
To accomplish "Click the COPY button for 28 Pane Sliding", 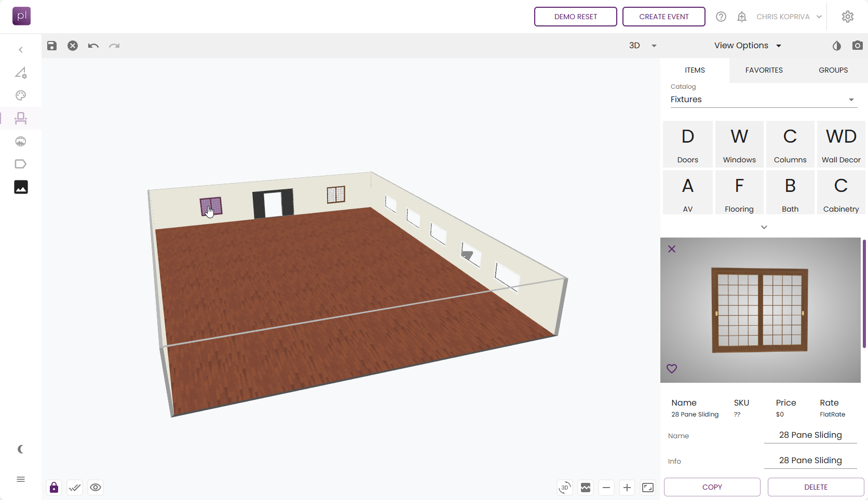I will pos(712,487).
